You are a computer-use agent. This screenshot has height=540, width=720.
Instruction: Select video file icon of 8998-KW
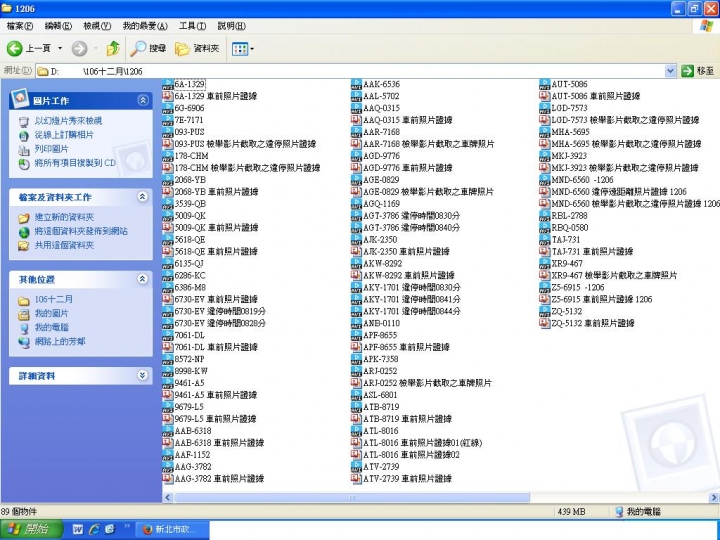(x=168, y=371)
